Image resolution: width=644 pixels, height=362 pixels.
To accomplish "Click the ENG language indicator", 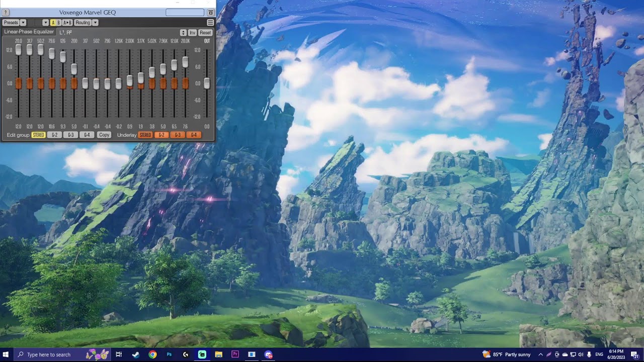I will (599, 354).
